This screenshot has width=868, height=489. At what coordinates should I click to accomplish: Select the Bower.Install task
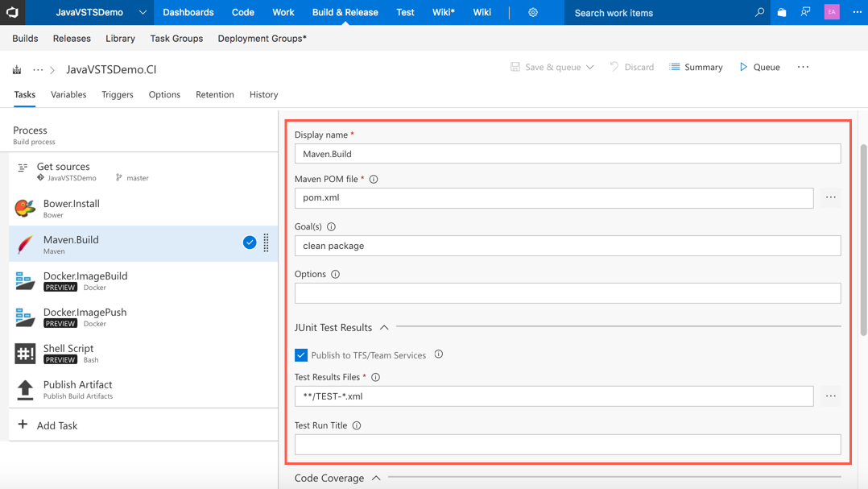(143, 208)
